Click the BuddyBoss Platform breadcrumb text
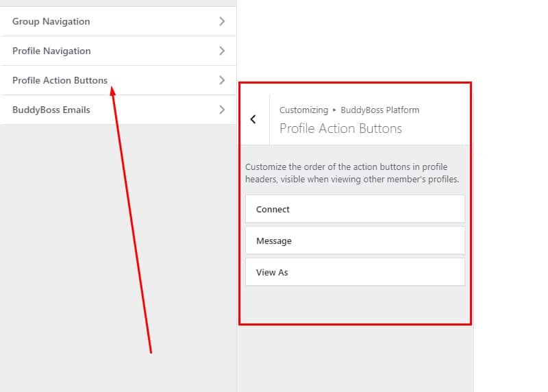 [380, 110]
